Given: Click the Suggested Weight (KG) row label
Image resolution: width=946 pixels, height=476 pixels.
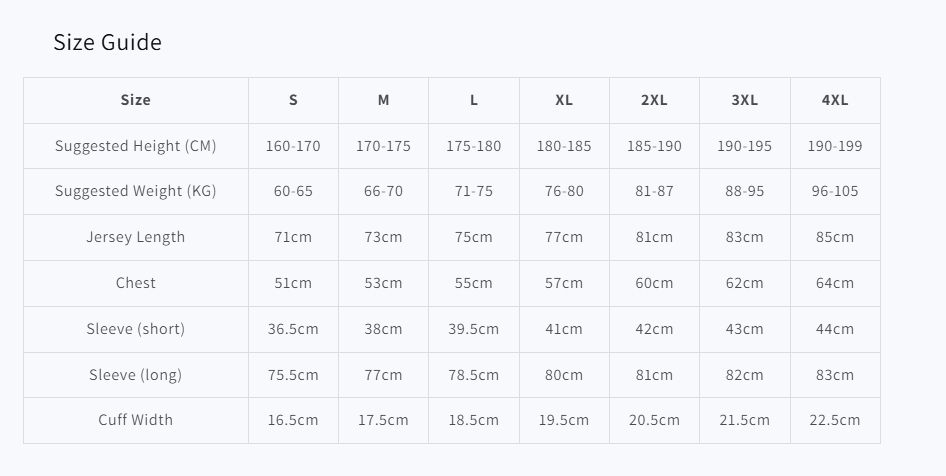Looking at the screenshot, I should coord(136,191).
